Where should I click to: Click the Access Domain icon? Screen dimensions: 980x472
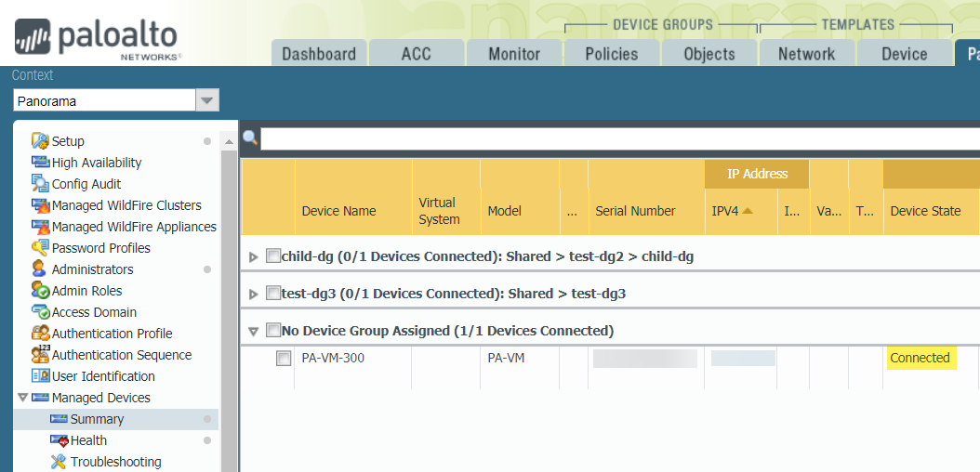click(x=40, y=311)
